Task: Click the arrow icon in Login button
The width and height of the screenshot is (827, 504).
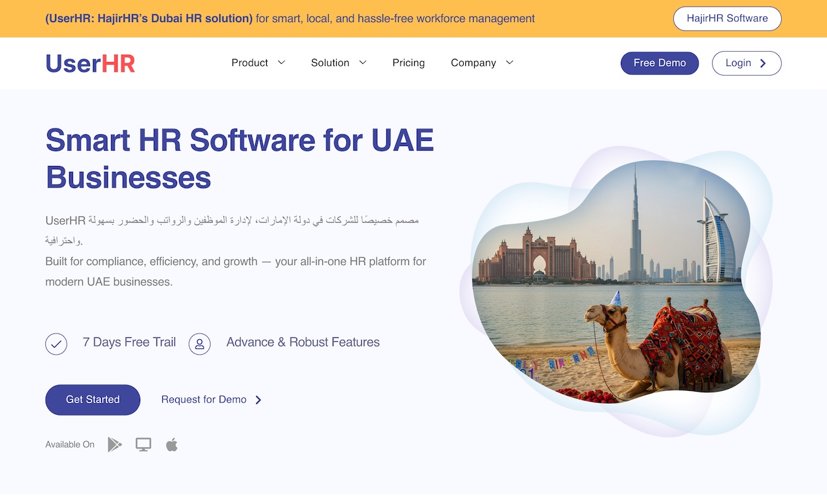Action: click(763, 63)
